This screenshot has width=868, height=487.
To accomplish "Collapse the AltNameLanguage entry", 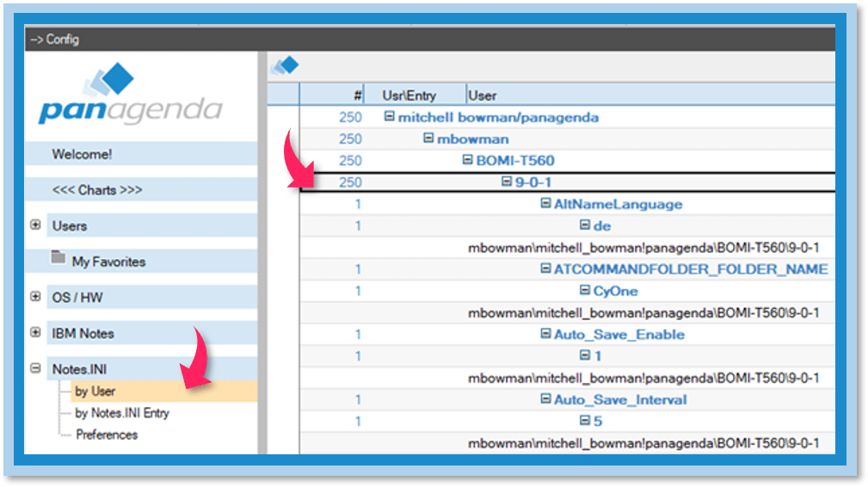I will 545,204.
